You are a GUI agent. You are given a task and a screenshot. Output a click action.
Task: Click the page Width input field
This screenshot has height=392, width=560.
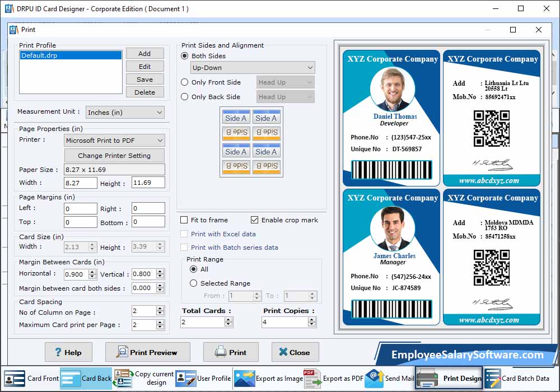[x=80, y=183]
